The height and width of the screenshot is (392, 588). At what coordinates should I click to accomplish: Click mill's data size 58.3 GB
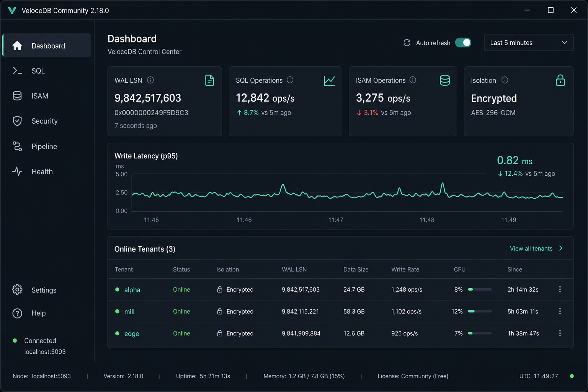[x=354, y=312]
